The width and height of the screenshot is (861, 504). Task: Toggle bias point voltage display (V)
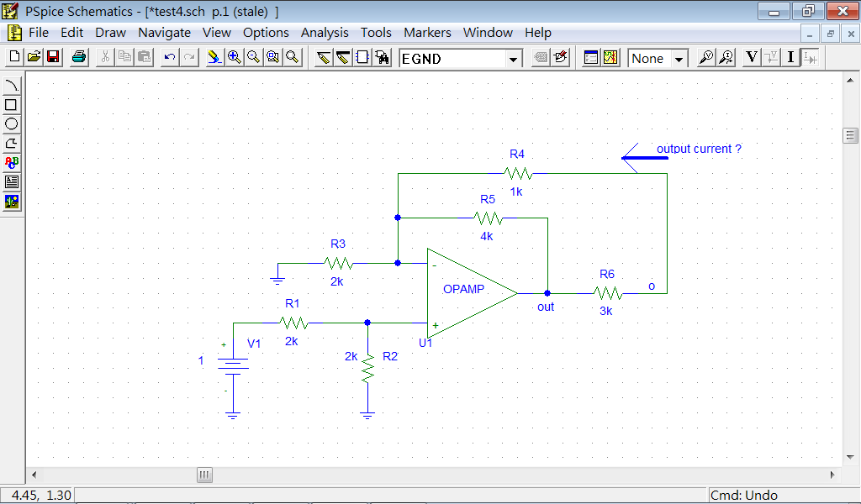(x=752, y=57)
